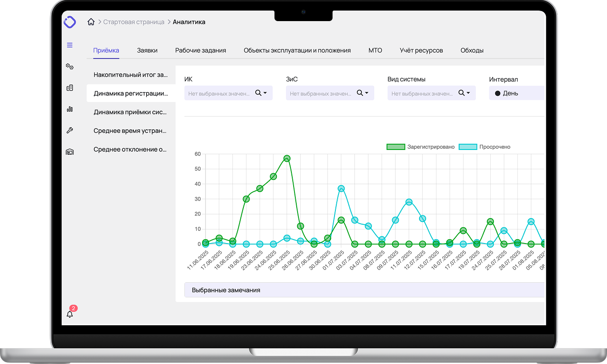Image resolution: width=607 pixels, height=364 pixels.
Task: Toggle the Просрочено legend series
Action: tap(485, 147)
